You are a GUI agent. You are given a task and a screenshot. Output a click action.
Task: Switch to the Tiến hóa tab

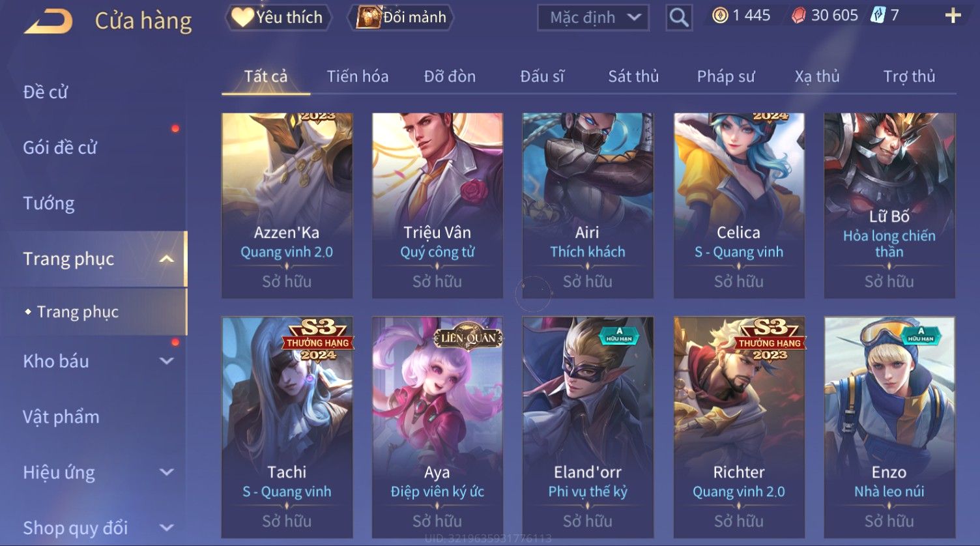tap(358, 77)
